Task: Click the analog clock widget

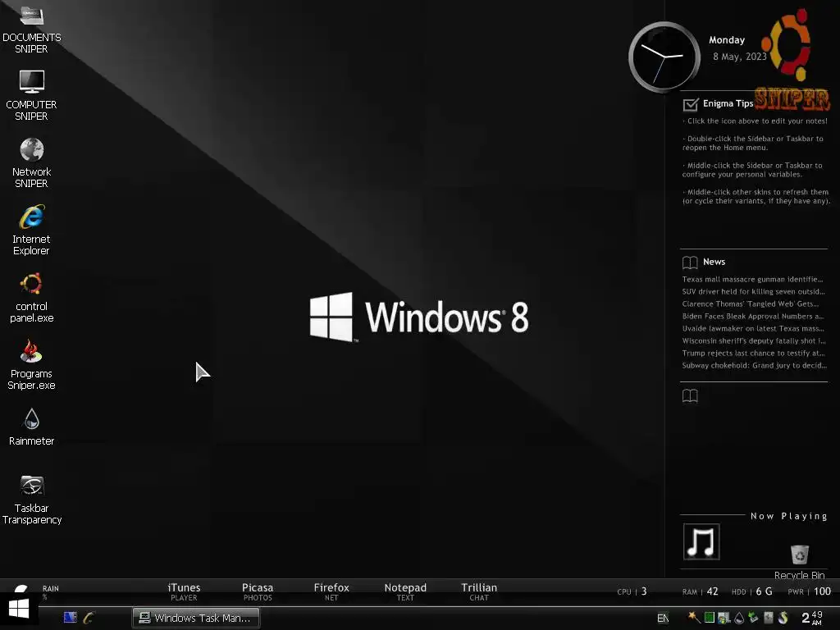Action: (664, 57)
